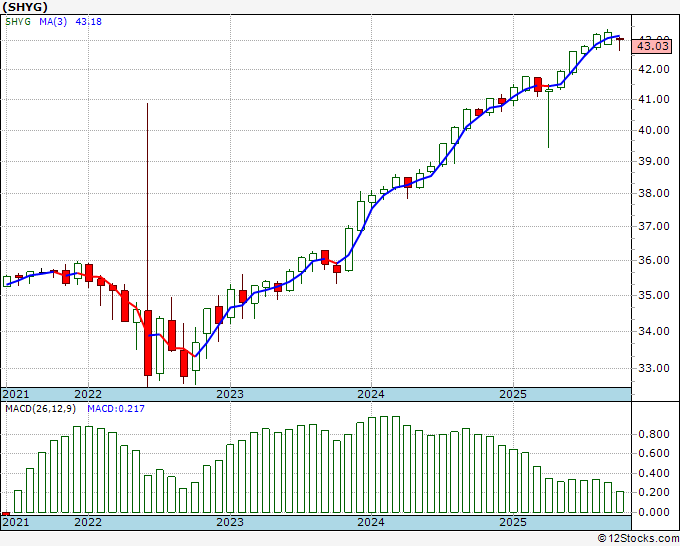Click the (SHYG) chart title
The height and width of the screenshot is (546, 680).
(x=25, y=7)
